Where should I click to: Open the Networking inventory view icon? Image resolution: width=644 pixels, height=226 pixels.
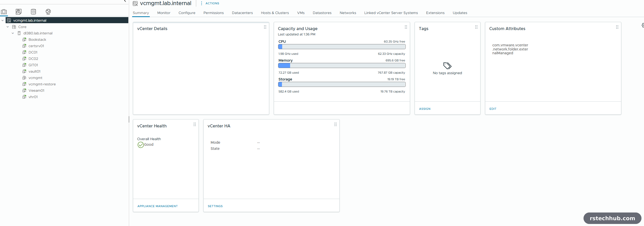coord(48,12)
